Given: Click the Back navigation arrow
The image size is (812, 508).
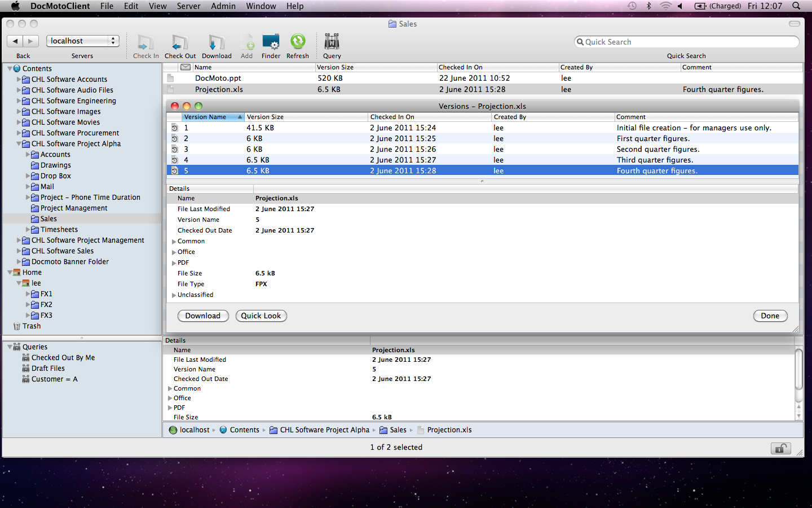Looking at the screenshot, I should (x=15, y=41).
